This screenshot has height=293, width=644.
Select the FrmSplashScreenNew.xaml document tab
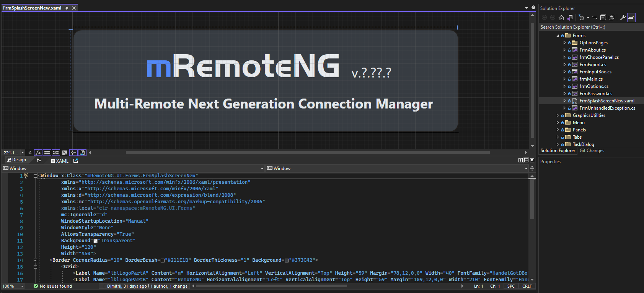click(x=32, y=8)
